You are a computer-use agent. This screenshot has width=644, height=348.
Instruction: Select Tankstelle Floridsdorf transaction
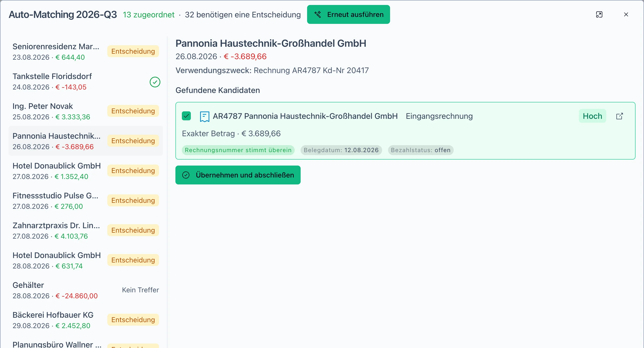(x=86, y=82)
